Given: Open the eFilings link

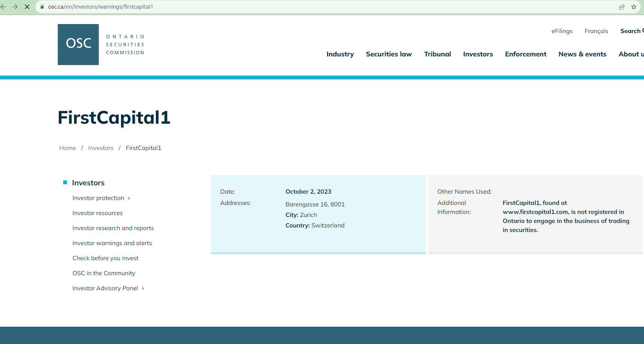Looking at the screenshot, I should [562, 31].
